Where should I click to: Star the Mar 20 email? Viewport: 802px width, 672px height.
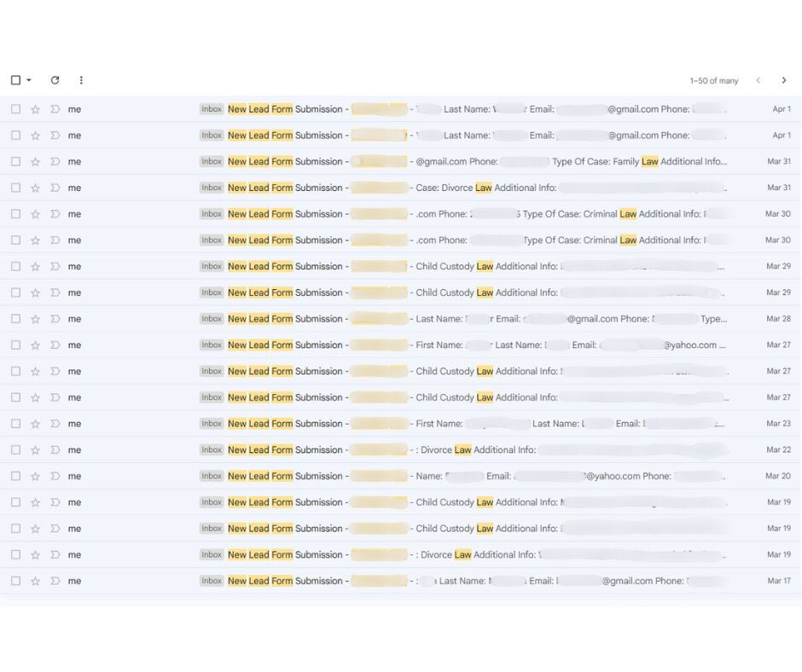coord(35,476)
